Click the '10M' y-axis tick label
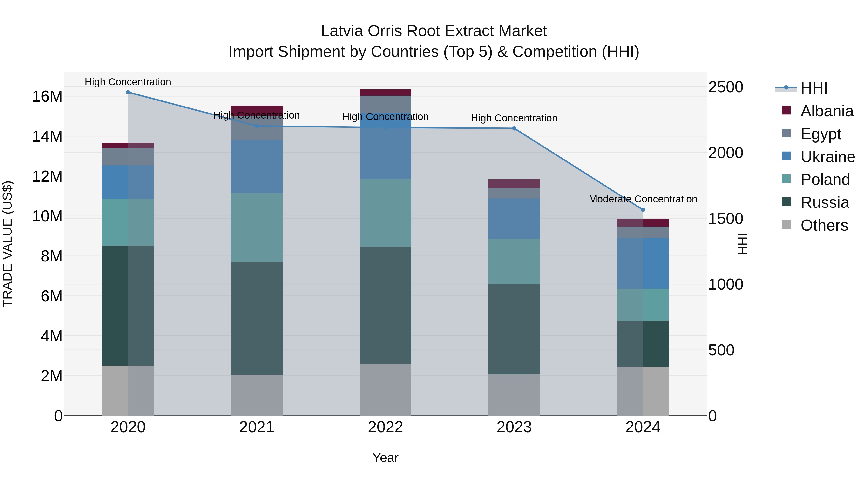This screenshot has width=868, height=488. (47, 216)
